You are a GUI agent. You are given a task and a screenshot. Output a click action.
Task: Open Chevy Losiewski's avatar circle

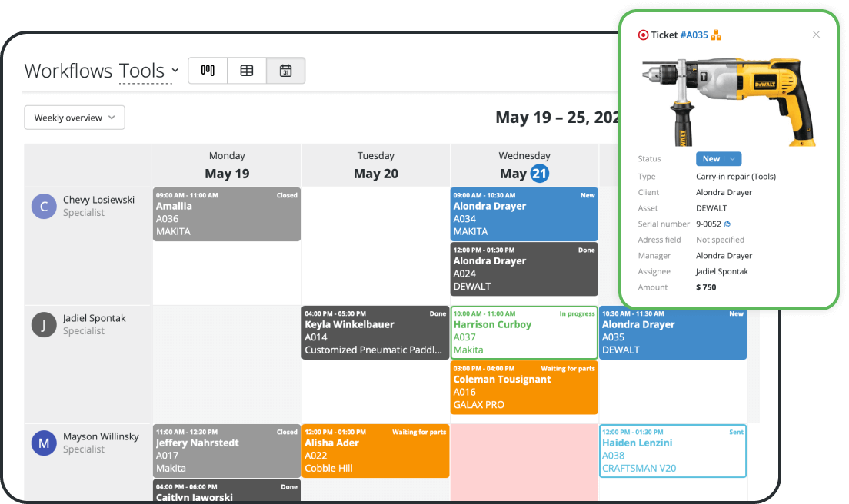[44, 206]
